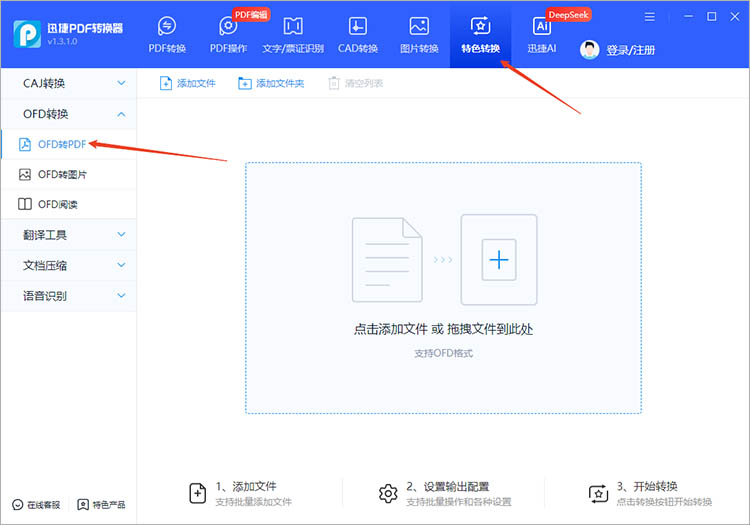
Task: Click the 添加文件夹 folder icon
Action: pos(245,83)
